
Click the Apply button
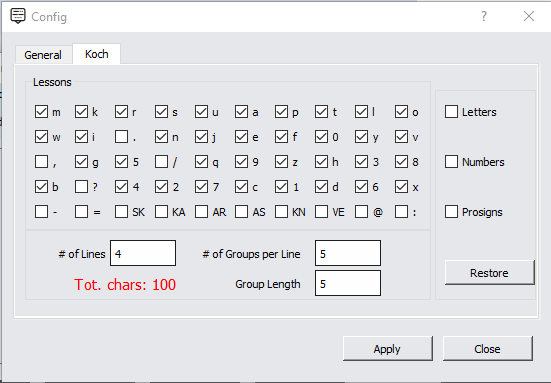pos(388,349)
